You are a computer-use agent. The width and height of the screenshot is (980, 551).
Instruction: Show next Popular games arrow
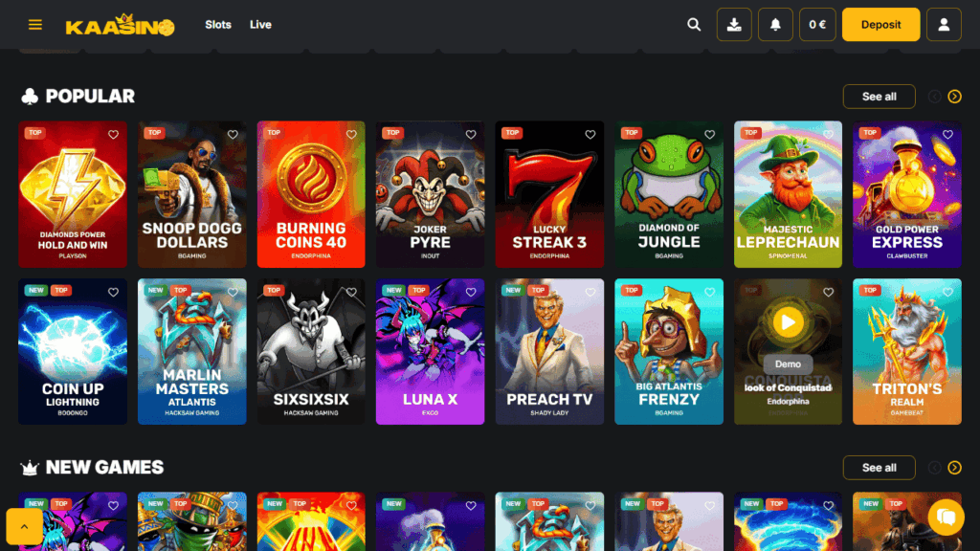click(x=954, y=97)
